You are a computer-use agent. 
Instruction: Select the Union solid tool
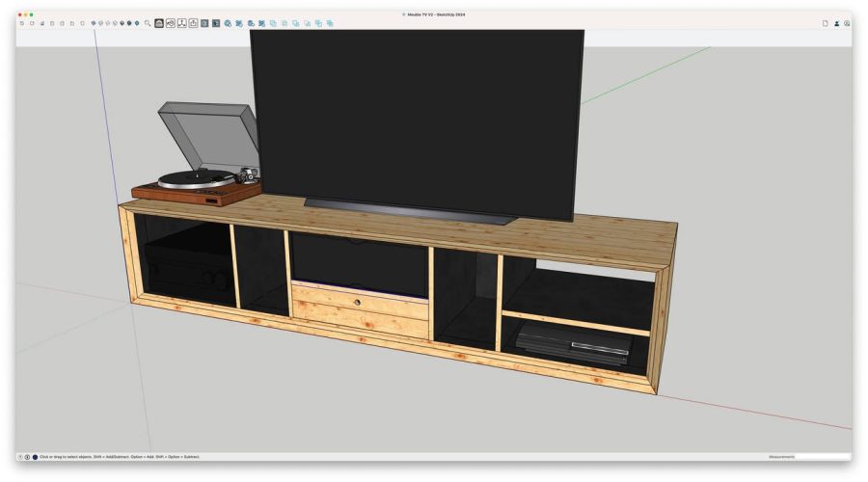coord(296,23)
